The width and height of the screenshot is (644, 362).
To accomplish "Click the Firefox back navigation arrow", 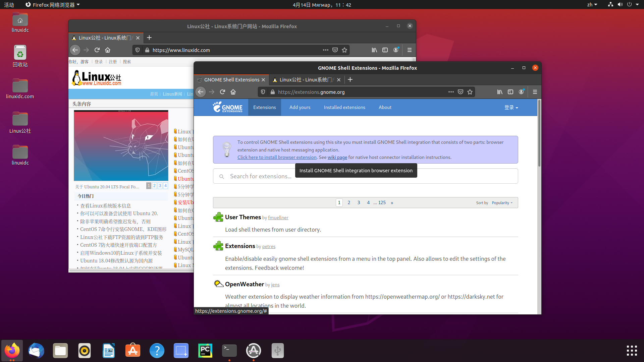I will point(201,92).
